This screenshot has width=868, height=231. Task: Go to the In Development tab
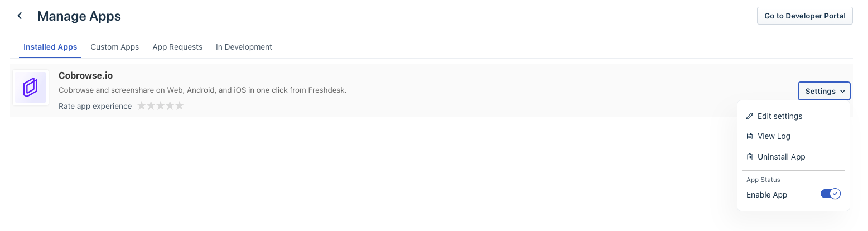pyautogui.click(x=244, y=47)
